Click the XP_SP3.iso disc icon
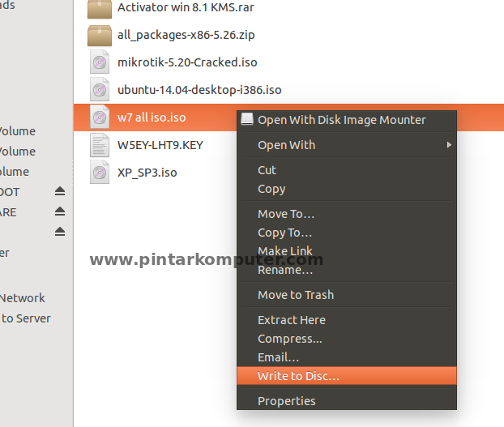Image resolution: width=504 pixels, height=427 pixels. point(100,173)
